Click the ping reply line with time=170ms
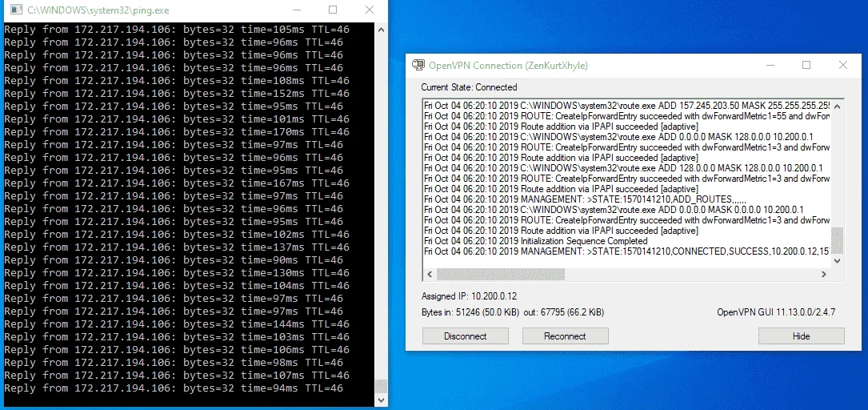The image size is (868, 410). click(177, 132)
